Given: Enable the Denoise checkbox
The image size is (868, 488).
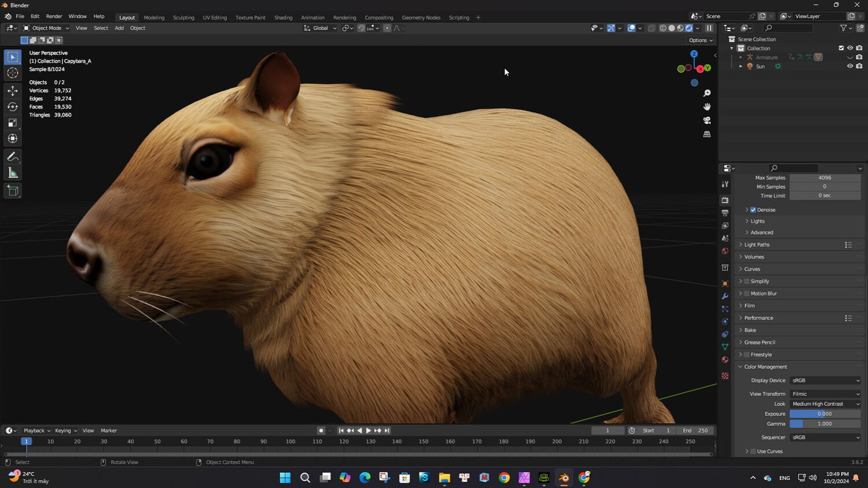Looking at the screenshot, I should pos(753,210).
